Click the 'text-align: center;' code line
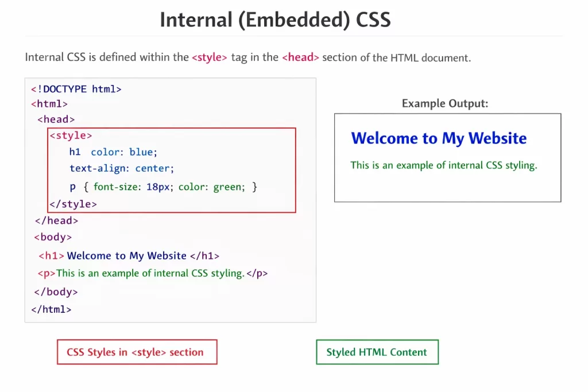Viewport: 588px width, 392px height. click(x=122, y=169)
